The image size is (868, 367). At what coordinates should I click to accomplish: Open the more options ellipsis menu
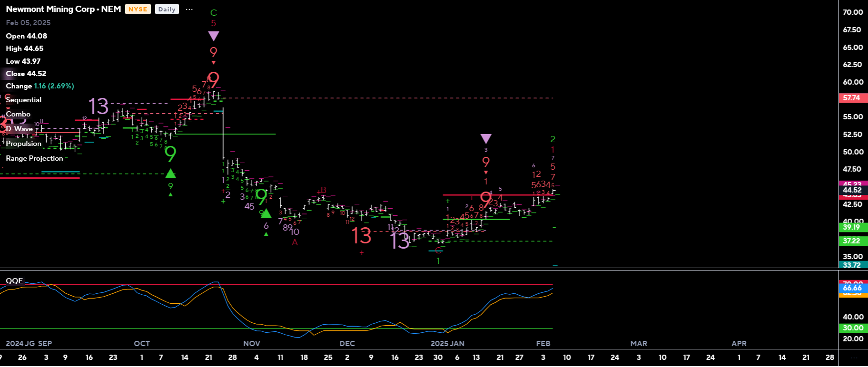[x=189, y=10]
